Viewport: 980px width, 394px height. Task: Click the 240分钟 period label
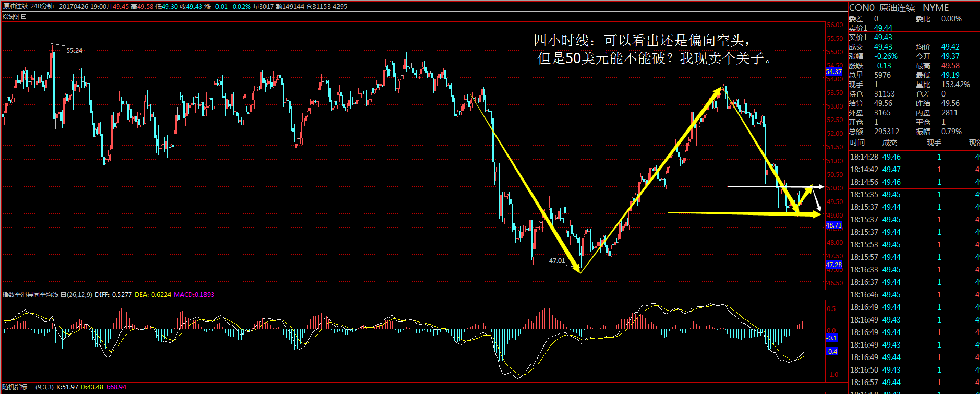click(x=42, y=6)
